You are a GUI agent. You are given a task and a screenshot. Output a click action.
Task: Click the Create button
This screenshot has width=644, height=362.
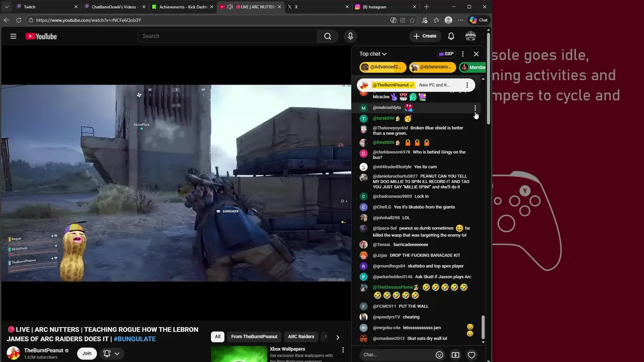point(425,36)
